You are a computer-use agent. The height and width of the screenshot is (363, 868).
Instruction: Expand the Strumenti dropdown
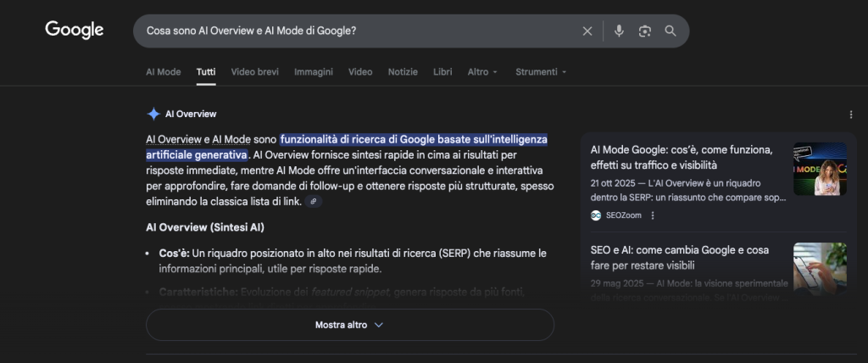pos(541,72)
